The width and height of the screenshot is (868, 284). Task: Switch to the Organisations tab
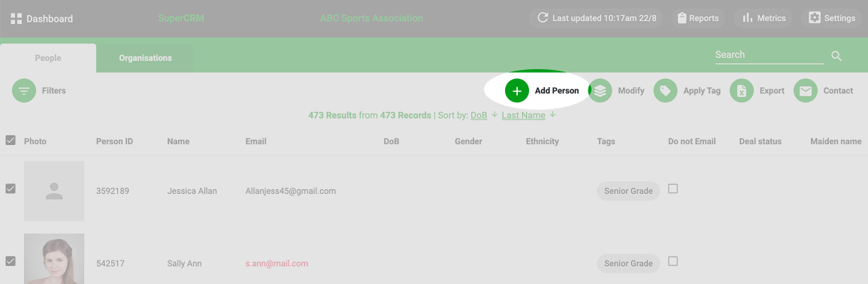click(145, 58)
